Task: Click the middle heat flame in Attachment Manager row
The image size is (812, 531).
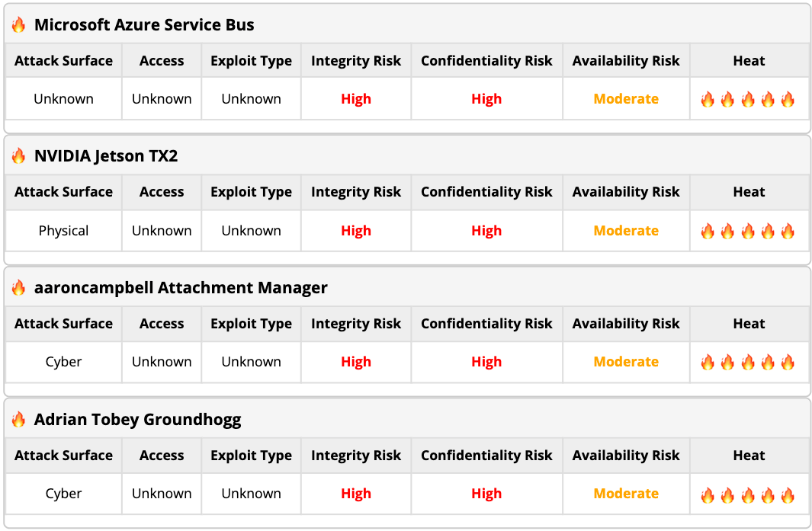Action: (x=748, y=362)
